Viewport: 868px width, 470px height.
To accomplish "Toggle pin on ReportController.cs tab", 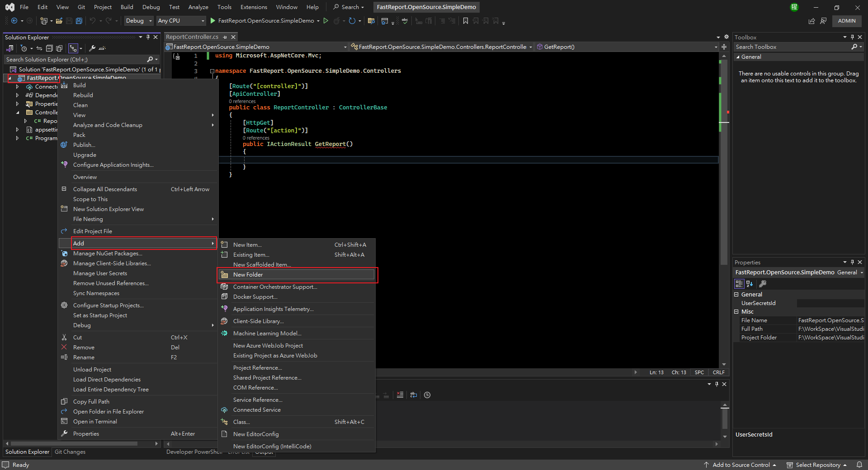I will 225,37.
